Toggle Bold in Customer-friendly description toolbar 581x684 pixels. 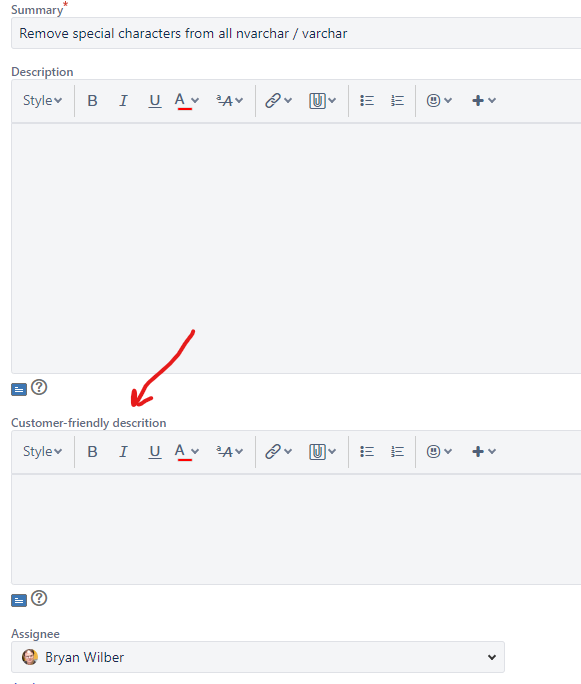(x=92, y=451)
